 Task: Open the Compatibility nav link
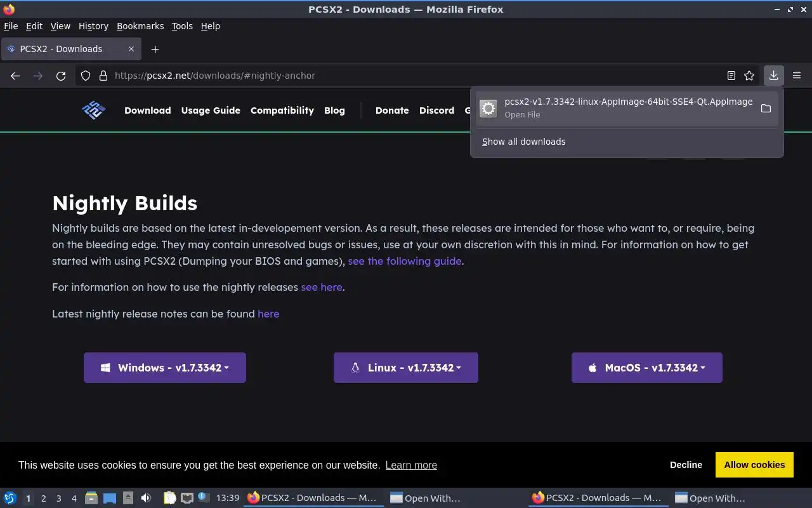(x=282, y=110)
